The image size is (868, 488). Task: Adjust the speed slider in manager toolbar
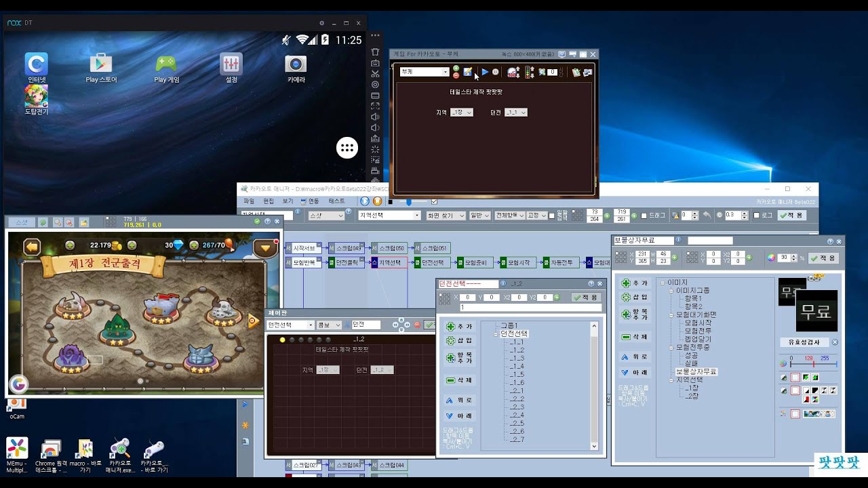click(409, 201)
